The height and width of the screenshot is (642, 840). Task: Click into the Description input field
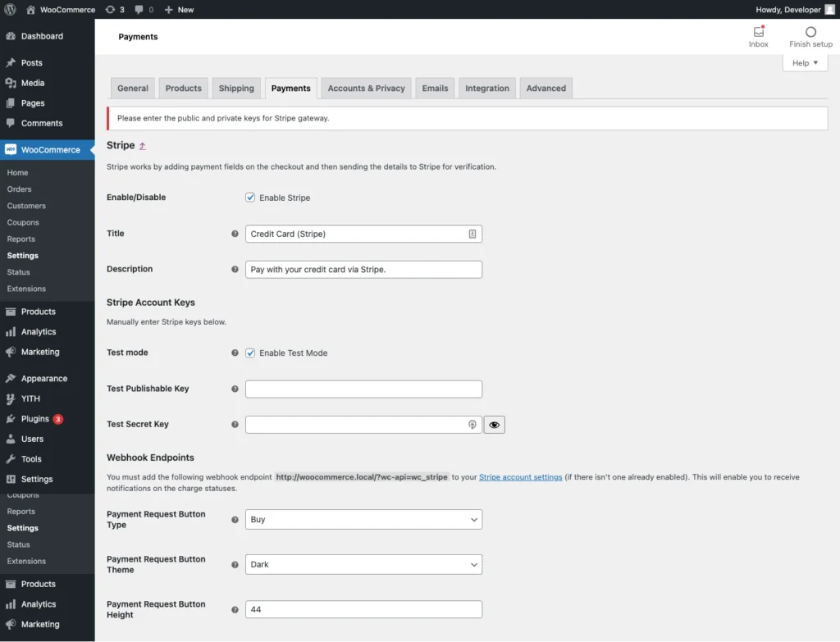(x=363, y=269)
